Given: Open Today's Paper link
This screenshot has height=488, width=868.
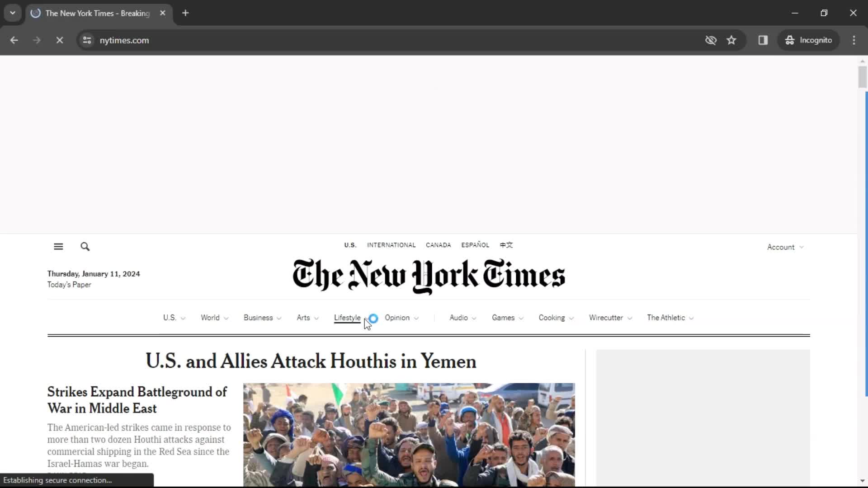Looking at the screenshot, I should point(69,284).
